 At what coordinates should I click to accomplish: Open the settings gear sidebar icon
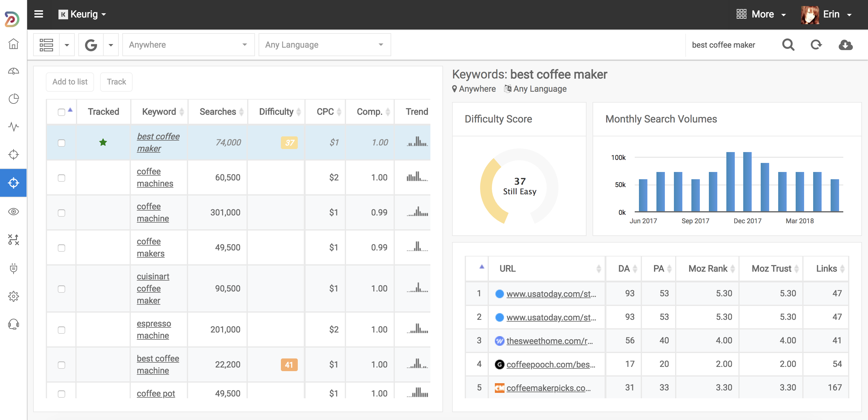pos(14,296)
